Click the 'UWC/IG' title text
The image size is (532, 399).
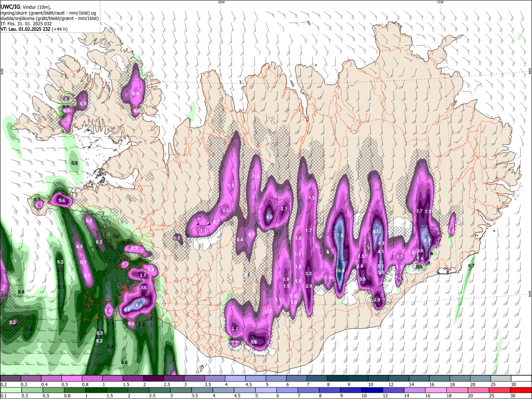click(10, 7)
